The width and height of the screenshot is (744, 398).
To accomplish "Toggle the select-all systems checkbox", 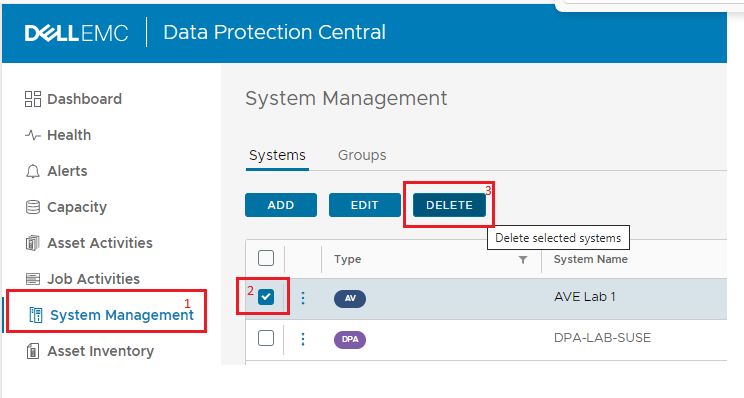I will 266,259.
